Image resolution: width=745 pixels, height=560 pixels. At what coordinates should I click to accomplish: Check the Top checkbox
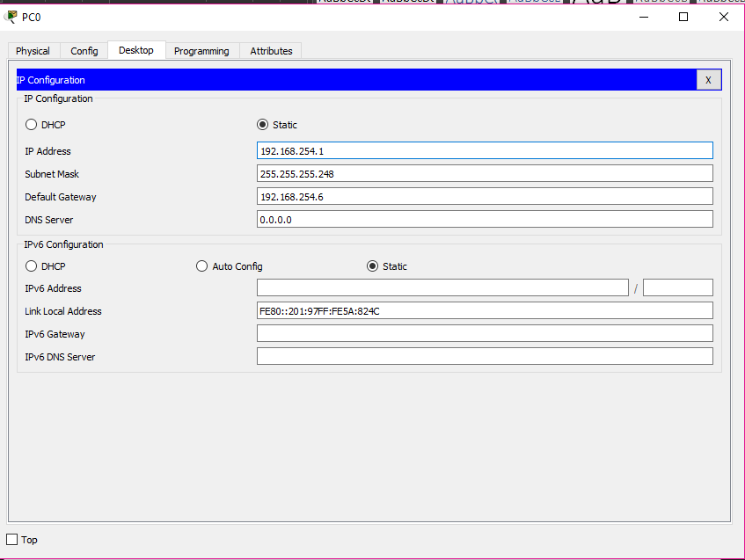[x=11, y=539]
